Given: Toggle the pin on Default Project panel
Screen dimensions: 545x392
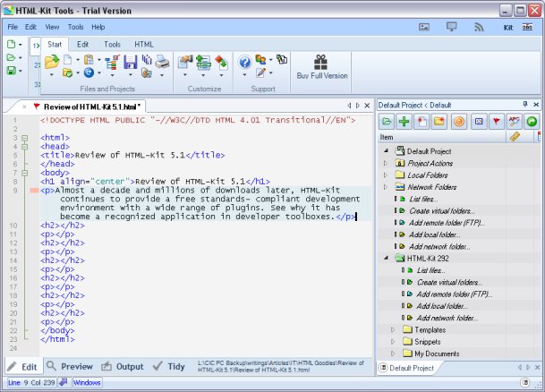Looking at the screenshot, I should click(x=525, y=104).
